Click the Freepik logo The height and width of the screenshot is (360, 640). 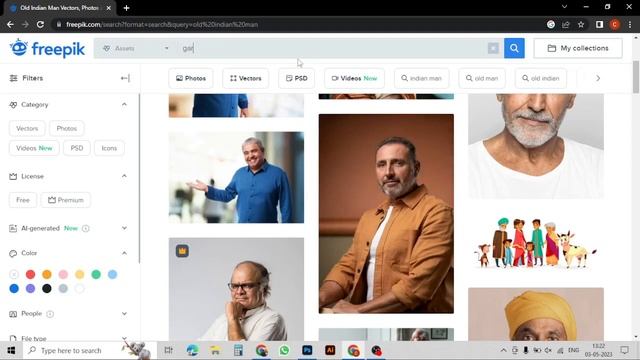[x=47, y=49]
